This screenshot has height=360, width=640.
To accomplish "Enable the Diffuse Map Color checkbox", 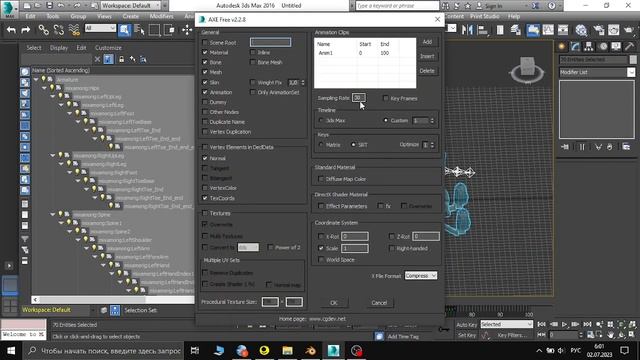I will point(321,179).
